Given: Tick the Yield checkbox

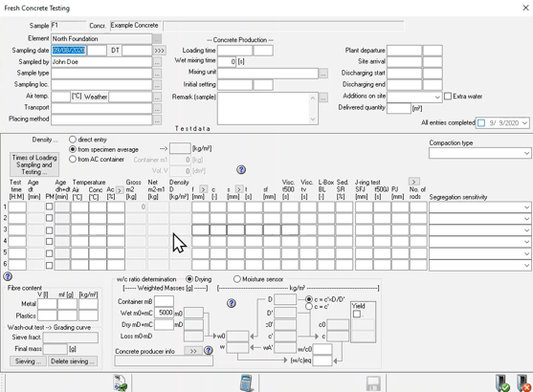Looking at the screenshot, I should click(x=357, y=314).
